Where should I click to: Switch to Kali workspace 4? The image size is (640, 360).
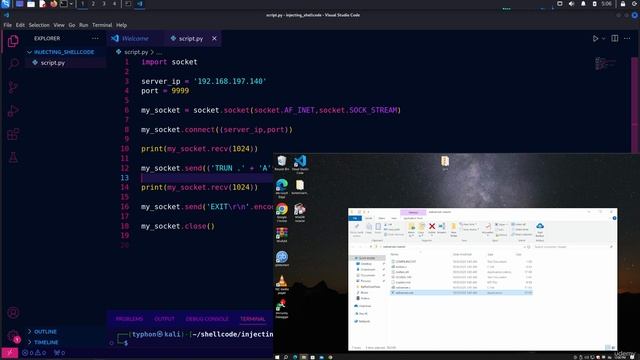114,4
